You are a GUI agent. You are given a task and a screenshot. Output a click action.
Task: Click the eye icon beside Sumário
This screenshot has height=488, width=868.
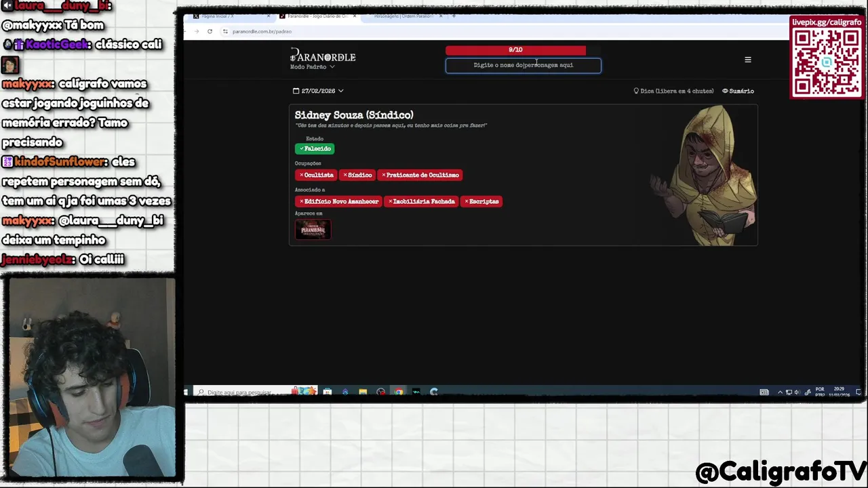click(725, 91)
